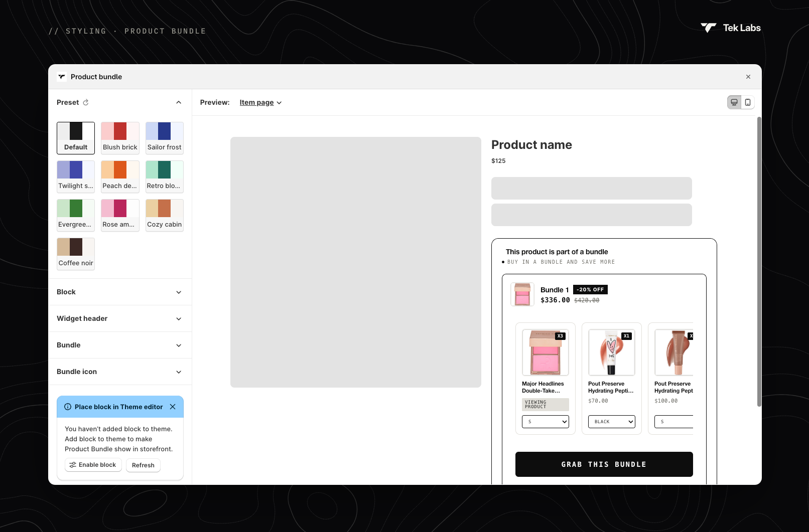Viewport: 809px width, 532px height.
Task: Collapse the Preset section
Action: click(179, 102)
